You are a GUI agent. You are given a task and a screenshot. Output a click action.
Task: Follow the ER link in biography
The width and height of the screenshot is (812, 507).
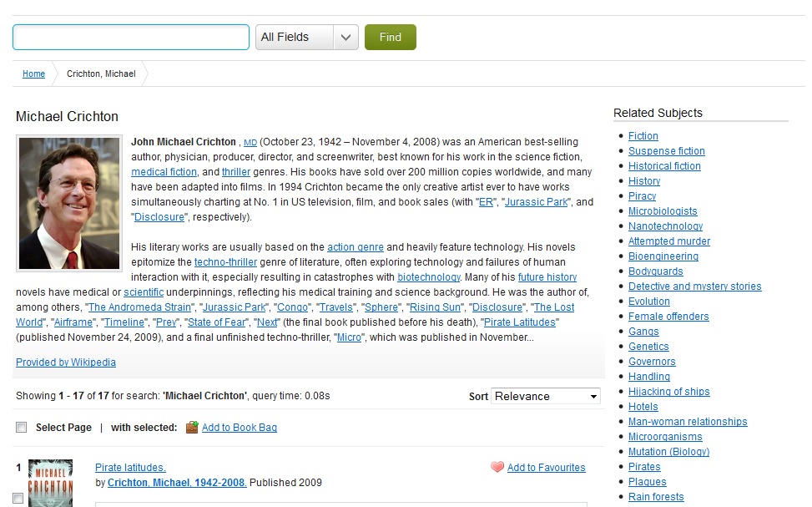(x=486, y=201)
